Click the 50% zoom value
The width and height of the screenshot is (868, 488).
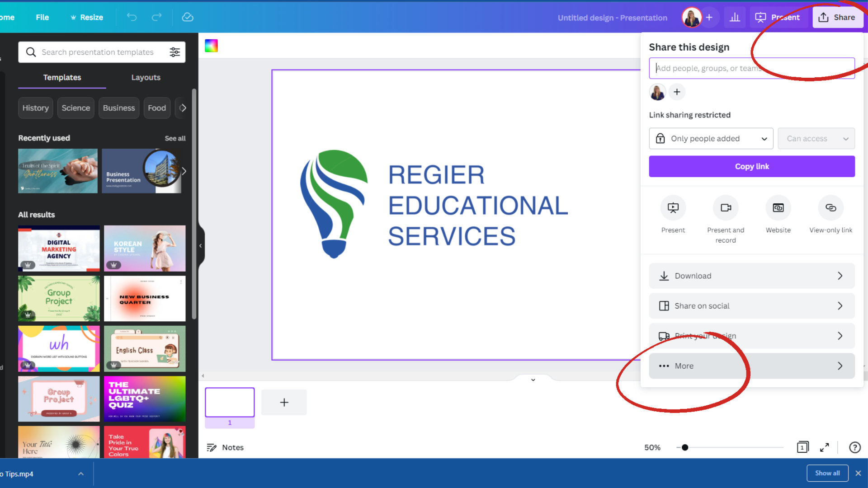[x=652, y=447]
